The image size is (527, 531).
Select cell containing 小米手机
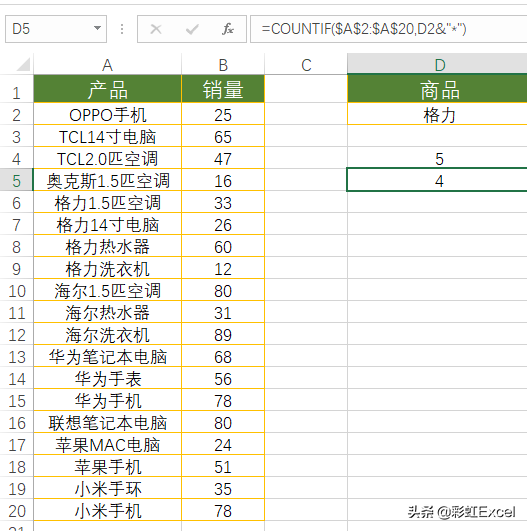(x=107, y=511)
